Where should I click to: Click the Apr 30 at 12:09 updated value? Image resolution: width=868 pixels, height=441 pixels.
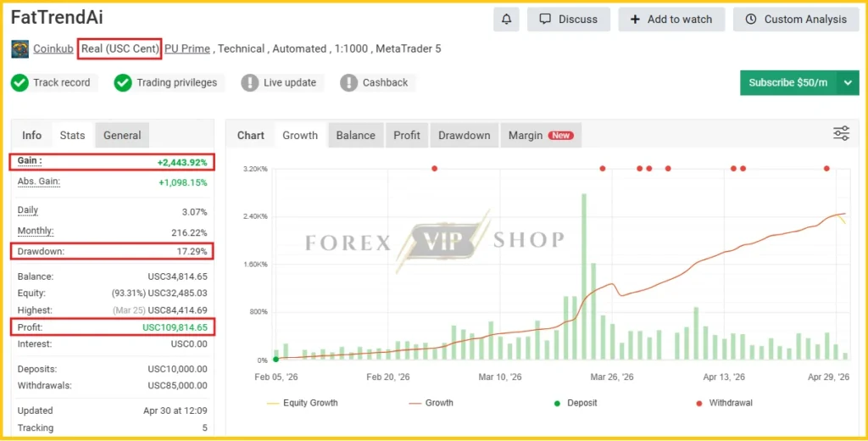(x=175, y=410)
